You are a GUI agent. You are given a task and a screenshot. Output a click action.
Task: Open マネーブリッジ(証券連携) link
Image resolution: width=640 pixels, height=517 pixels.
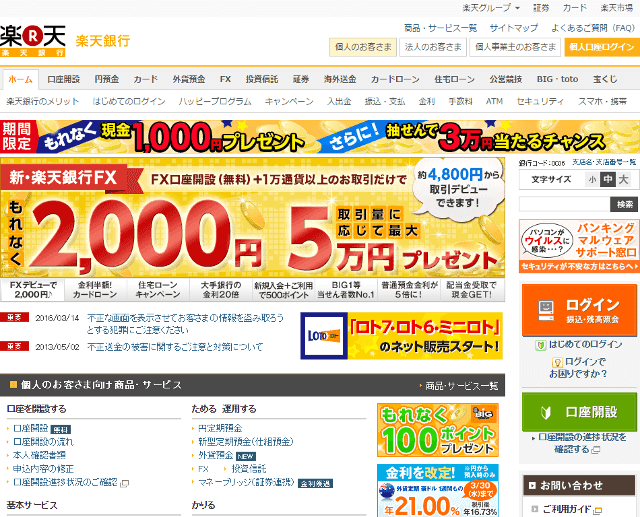246,482
